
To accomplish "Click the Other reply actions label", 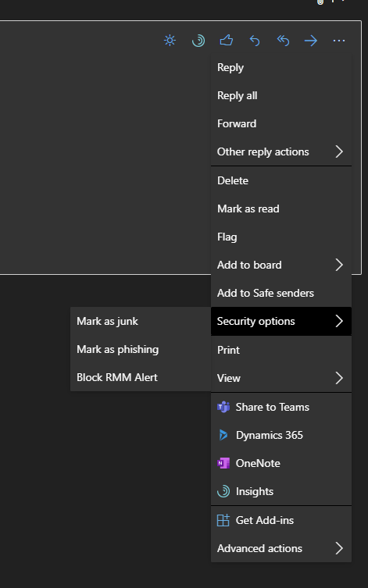I will [x=263, y=151].
